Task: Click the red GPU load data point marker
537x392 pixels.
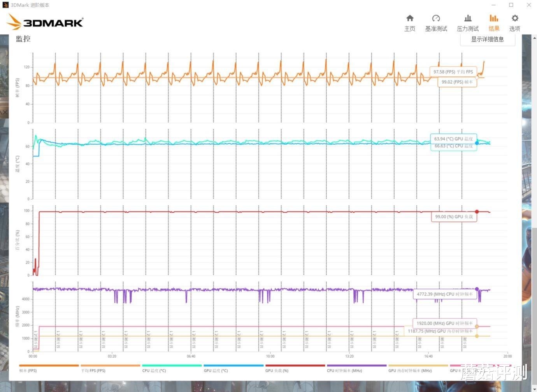Action: pos(477,212)
